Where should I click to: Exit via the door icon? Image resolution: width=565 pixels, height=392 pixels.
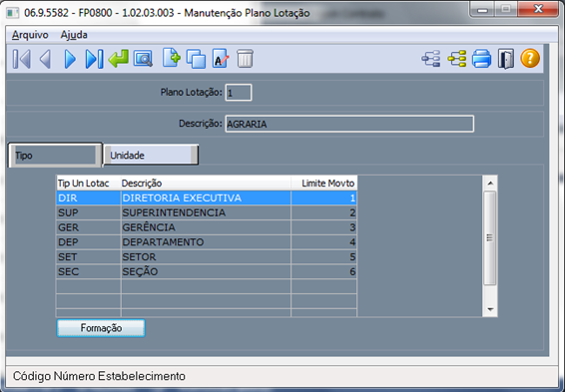point(506,59)
